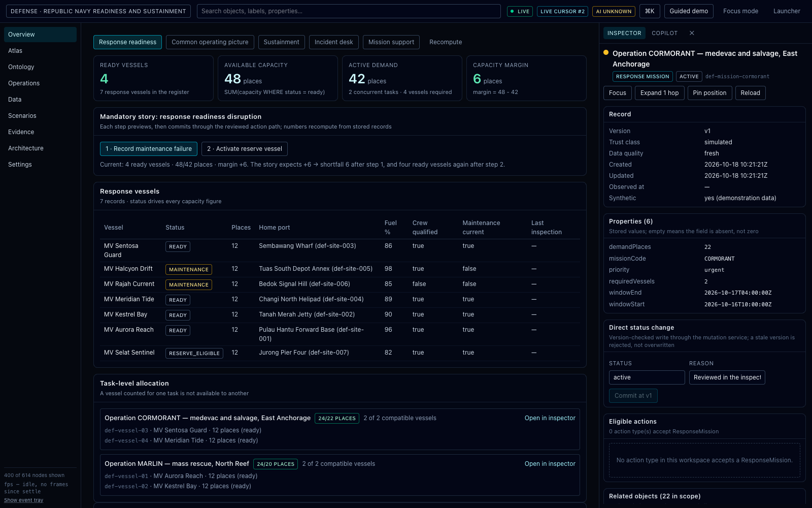
Task: Select step 1 Record maintenance failure
Action: click(149, 149)
